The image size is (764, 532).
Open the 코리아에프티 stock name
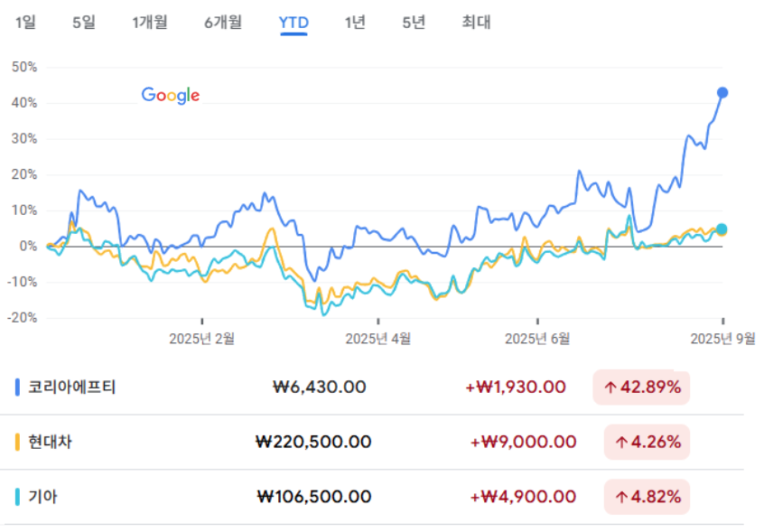pos(71,387)
